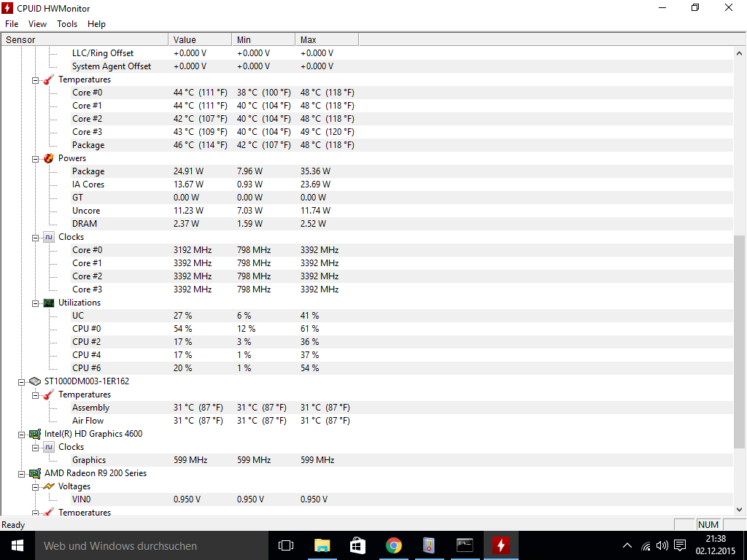747x560 pixels.
Task: Click the vertical scrollbar thumb
Action: click(x=739, y=342)
